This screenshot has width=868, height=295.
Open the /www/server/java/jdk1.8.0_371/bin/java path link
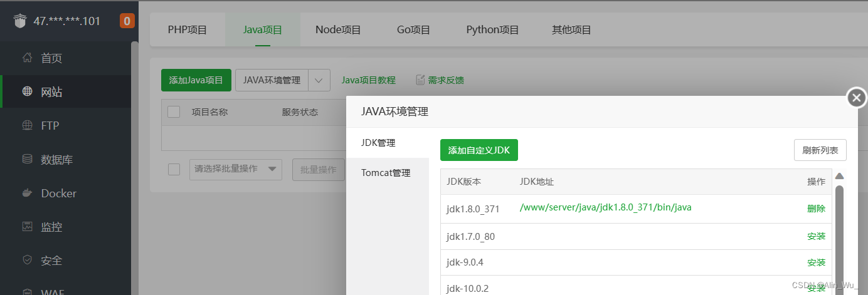pyautogui.click(x=606, y=207)
